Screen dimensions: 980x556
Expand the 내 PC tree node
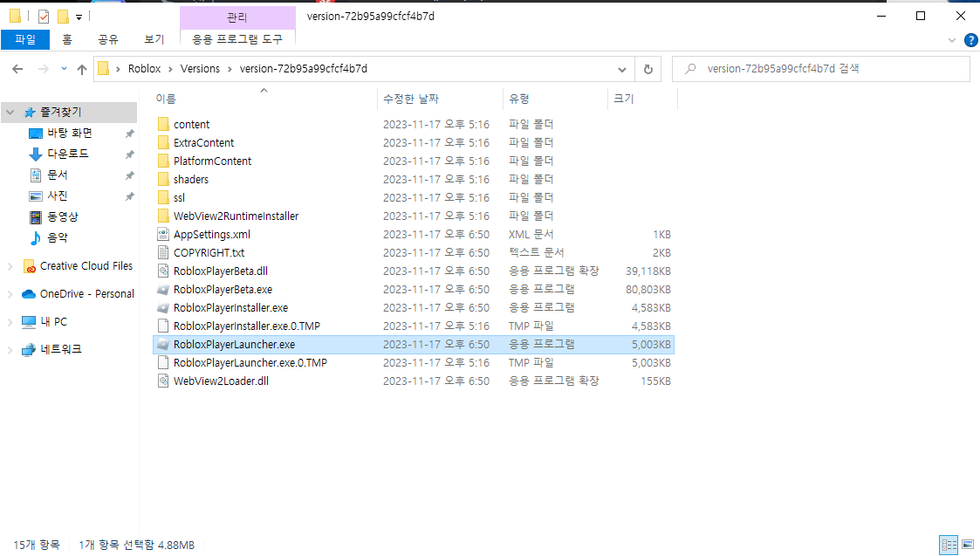pyautogui.click(x=10, y=322)
